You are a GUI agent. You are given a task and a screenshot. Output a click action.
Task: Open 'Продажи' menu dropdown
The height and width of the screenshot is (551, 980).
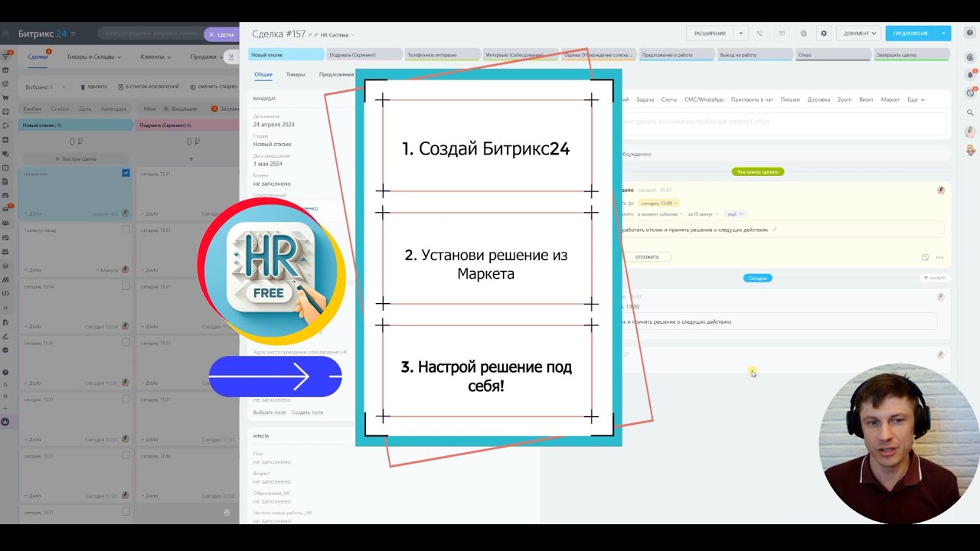(207, 57)
